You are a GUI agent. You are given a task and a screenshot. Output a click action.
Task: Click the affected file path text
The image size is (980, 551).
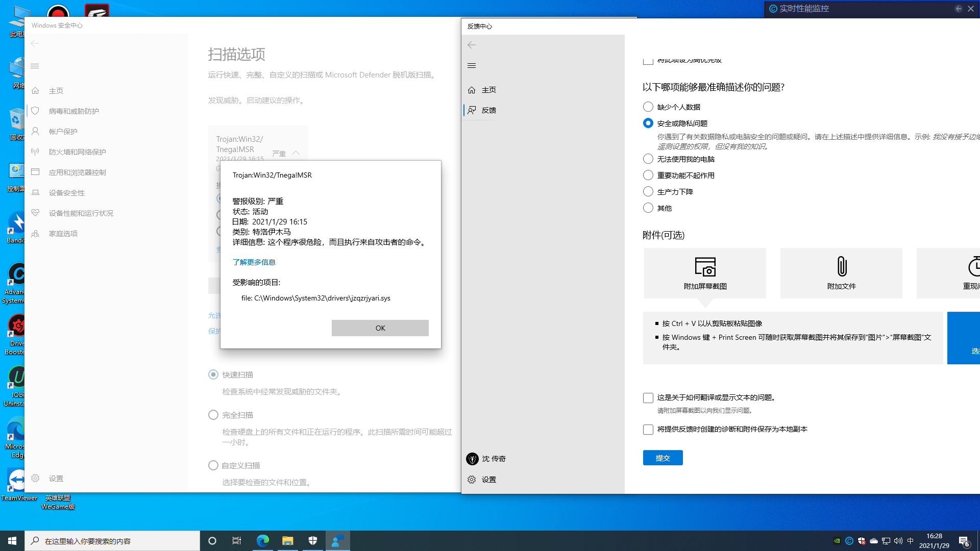315,298
